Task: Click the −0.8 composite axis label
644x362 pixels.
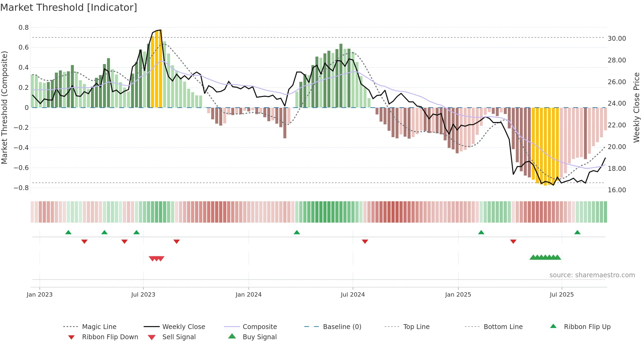Action: tap(21, 188)
